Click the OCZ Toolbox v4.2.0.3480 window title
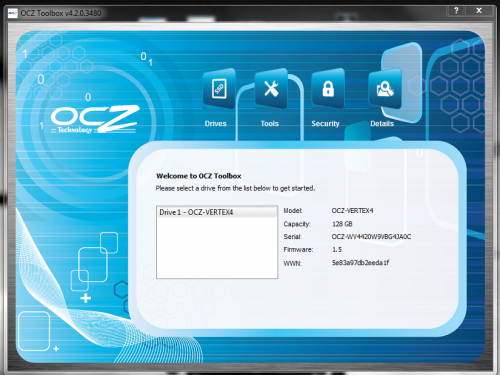 [x=61, y=13]
